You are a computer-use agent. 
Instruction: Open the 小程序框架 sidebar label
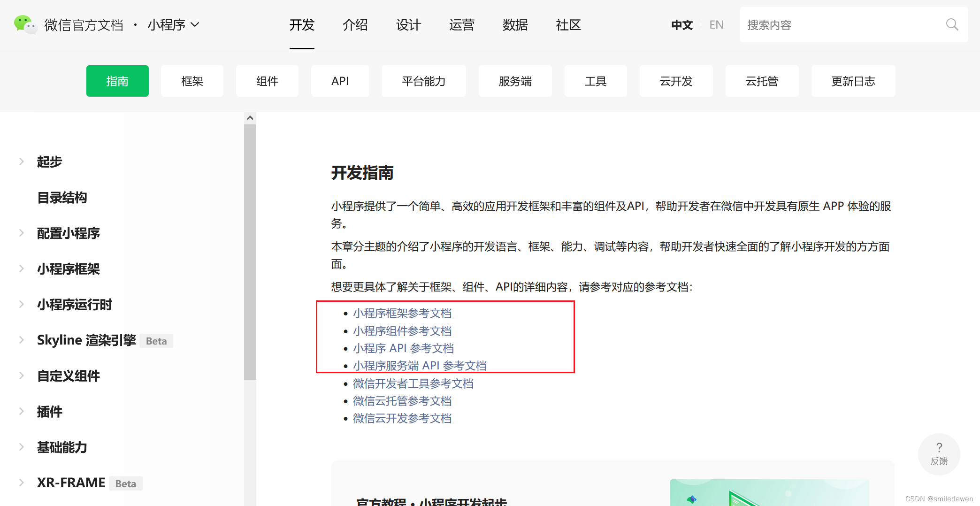point(69,269)
